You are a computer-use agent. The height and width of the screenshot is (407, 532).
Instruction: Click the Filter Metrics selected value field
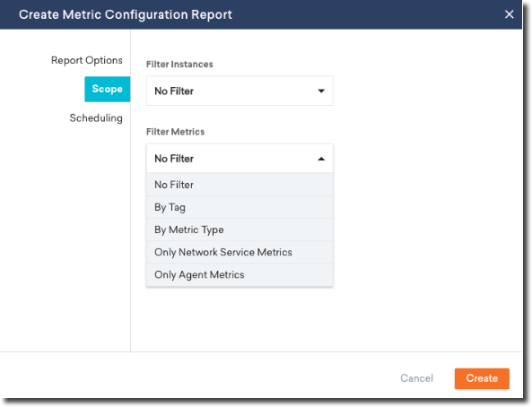(240, 159)
